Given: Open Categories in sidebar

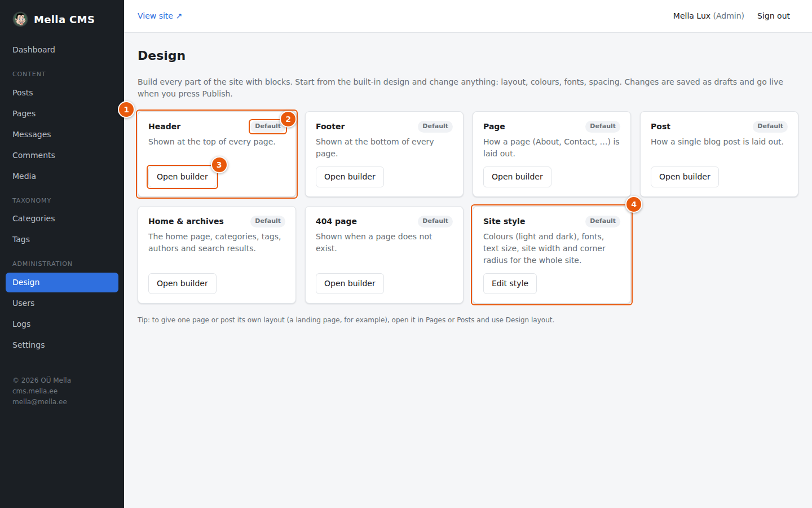Looking at the screenshot, I should click(x=62, y=218).
